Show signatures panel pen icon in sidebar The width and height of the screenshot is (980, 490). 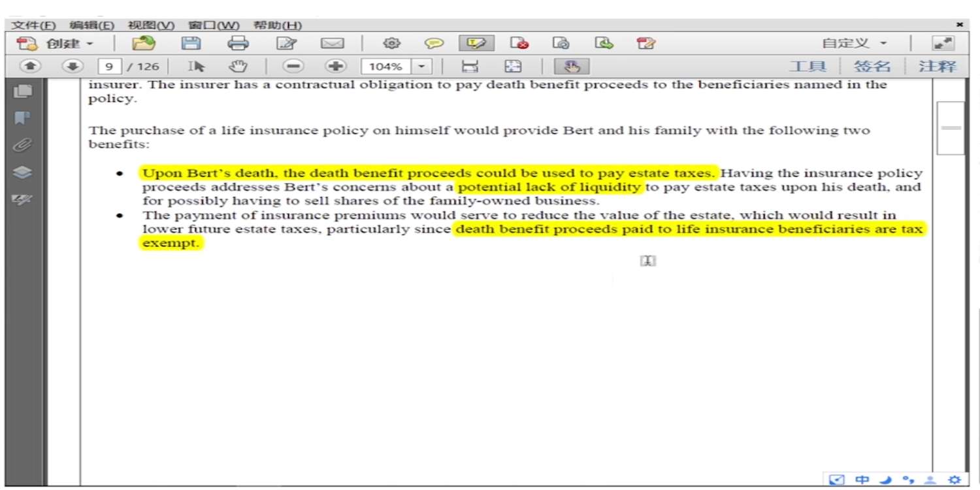coord(23,199)
